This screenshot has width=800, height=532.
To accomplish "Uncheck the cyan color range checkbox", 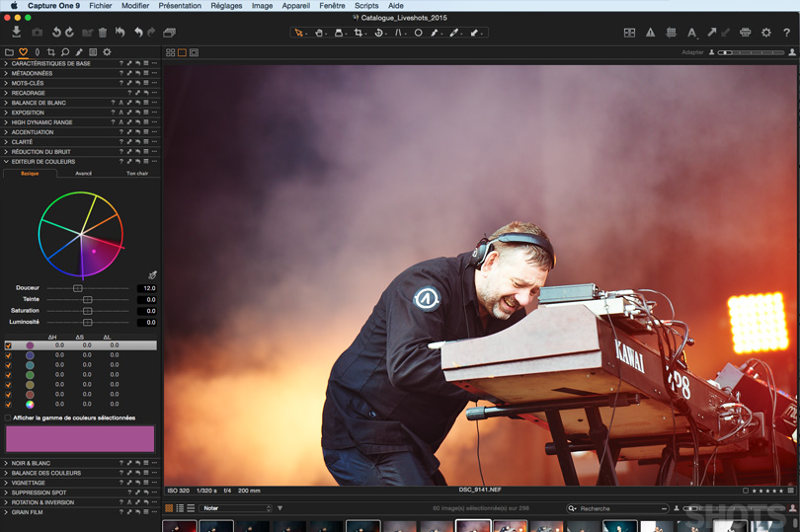I will (x=8, y=365).
